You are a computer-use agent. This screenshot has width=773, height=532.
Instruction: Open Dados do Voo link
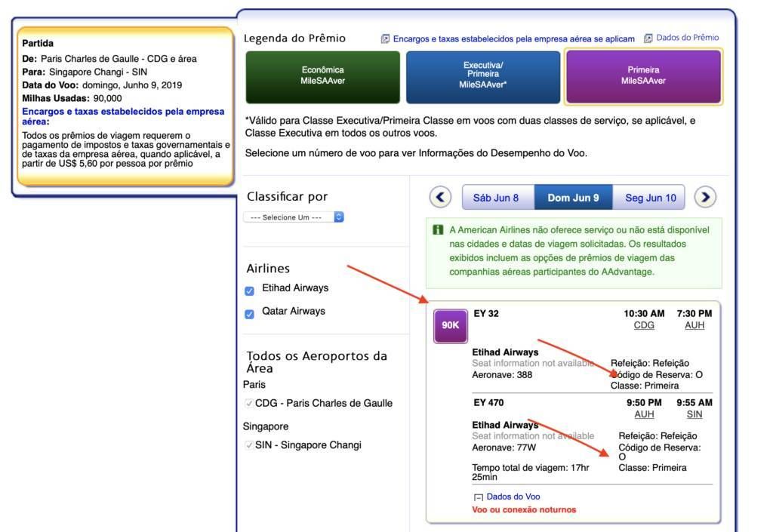click(513, 497)
